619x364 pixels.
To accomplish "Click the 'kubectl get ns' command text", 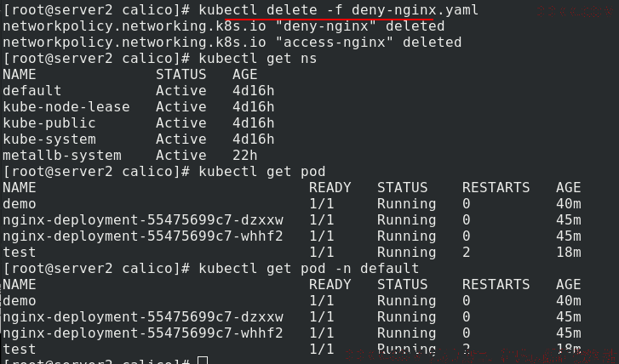I will (x=257, y=59).
